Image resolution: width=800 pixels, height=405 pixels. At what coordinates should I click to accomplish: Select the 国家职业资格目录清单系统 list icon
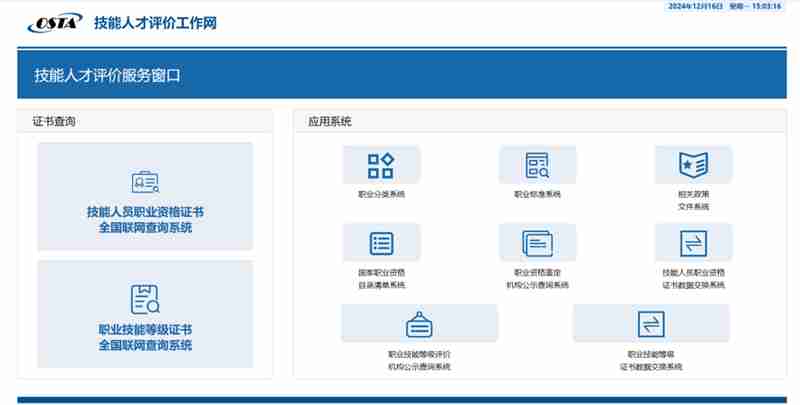(x=381, y=243)
